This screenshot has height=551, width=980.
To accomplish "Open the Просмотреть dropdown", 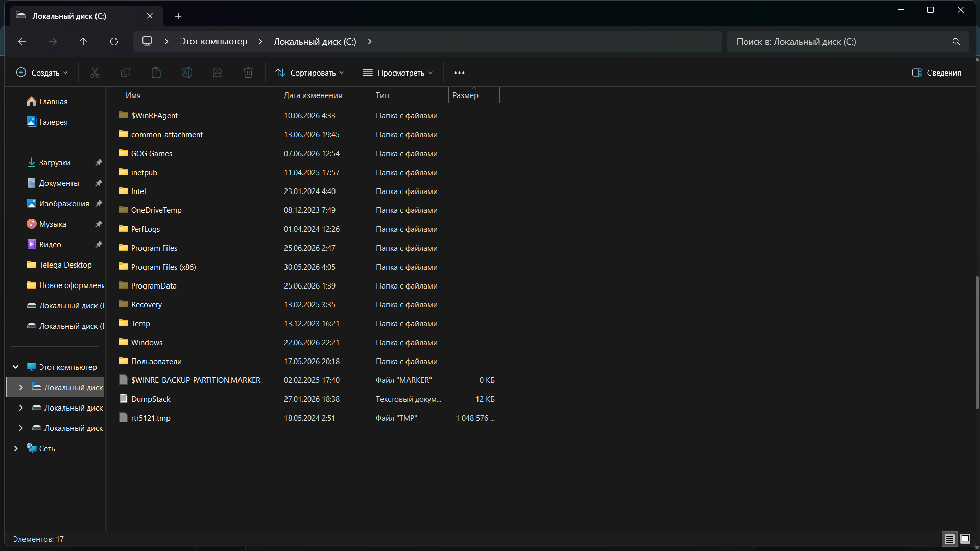I will pos(397,73).
